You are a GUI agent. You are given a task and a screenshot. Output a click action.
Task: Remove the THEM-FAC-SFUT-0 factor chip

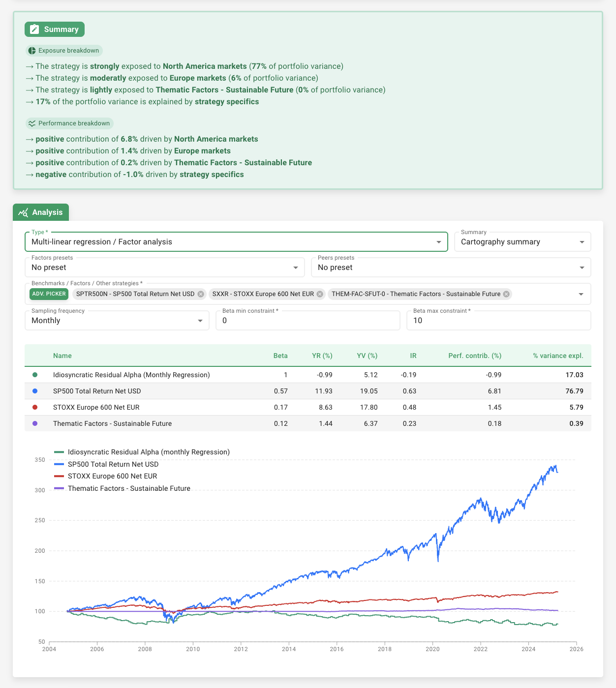tap(506, 294)
